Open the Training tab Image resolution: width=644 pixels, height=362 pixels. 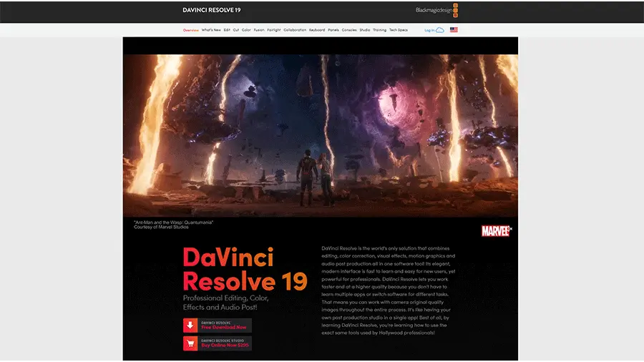pyautogui.click(x=379, y=30)
